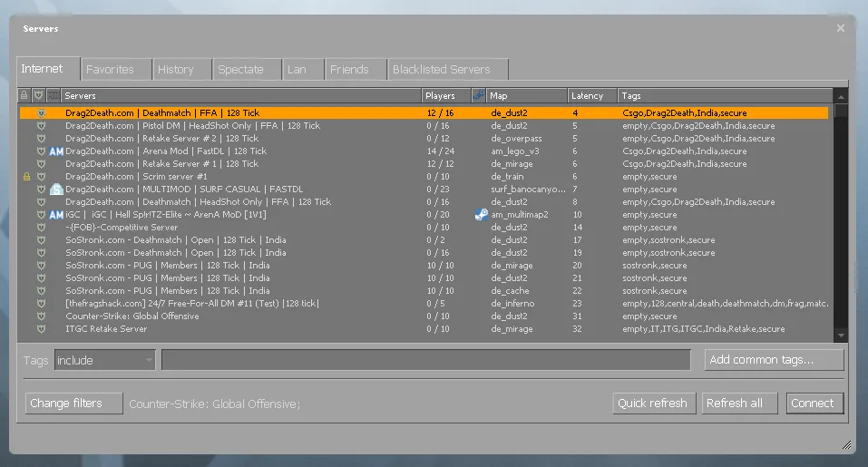Open the Tags include dropdown
This screenshot has height=467, width=868.
click(104, 360)
